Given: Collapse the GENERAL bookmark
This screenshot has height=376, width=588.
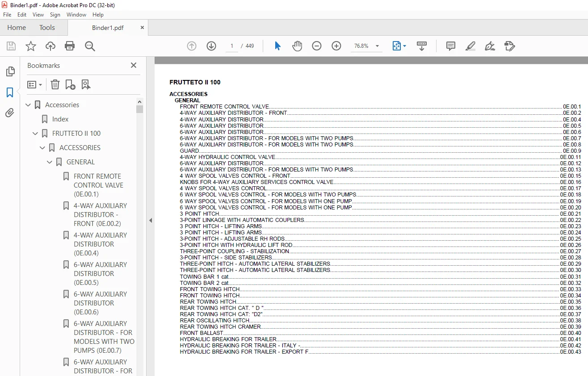Looking at the screenshot, I should (50, 162).
